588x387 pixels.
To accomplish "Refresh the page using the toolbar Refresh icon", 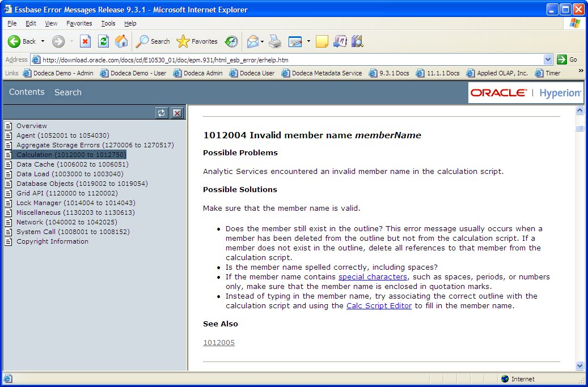I will coord(104,41).
